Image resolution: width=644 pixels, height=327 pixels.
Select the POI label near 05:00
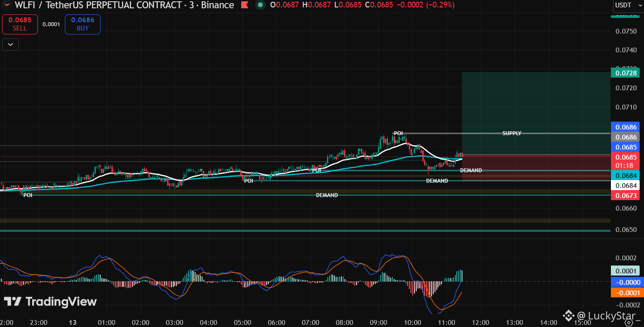[249, 181]
